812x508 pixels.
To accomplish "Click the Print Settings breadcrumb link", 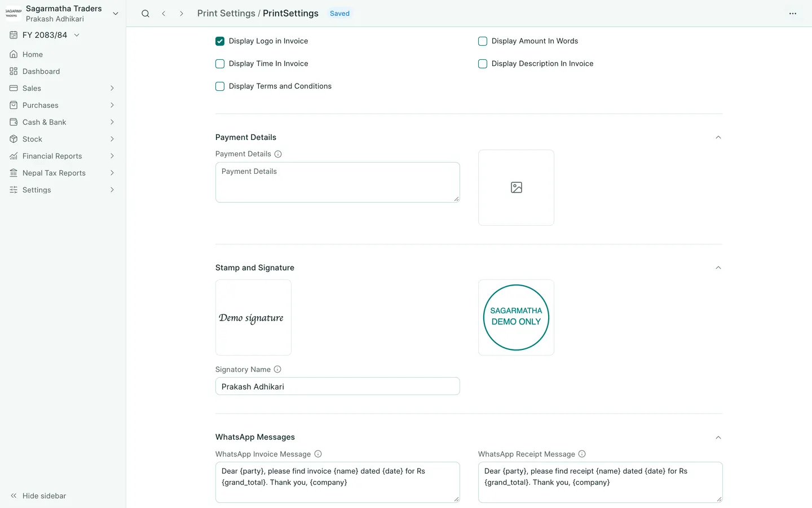I will click(x=226, y=14).
